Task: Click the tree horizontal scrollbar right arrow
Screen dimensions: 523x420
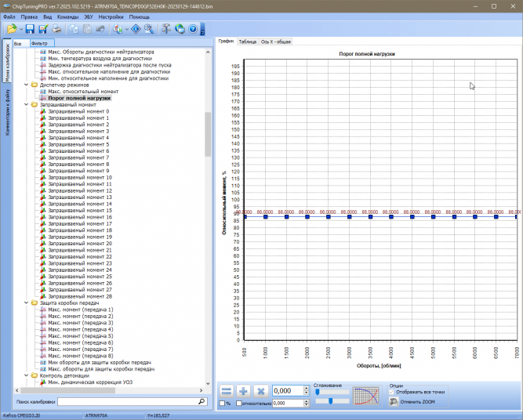Action: [202, 390]
